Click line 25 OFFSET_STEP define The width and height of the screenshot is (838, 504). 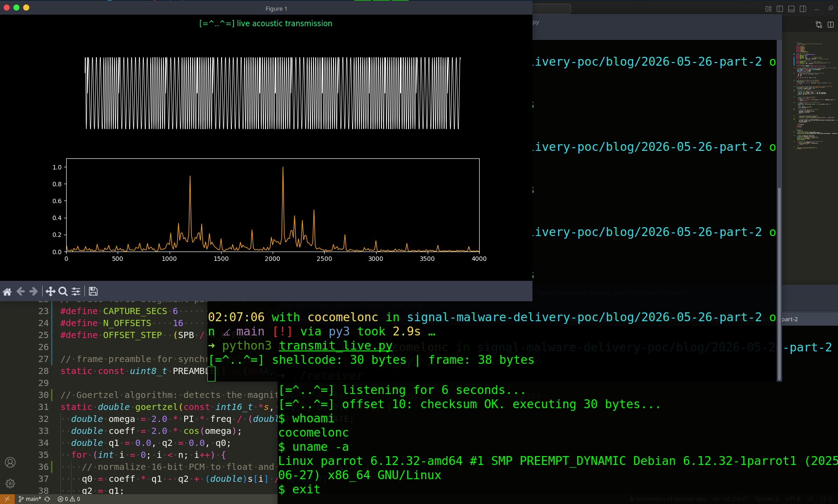[132, 335]
